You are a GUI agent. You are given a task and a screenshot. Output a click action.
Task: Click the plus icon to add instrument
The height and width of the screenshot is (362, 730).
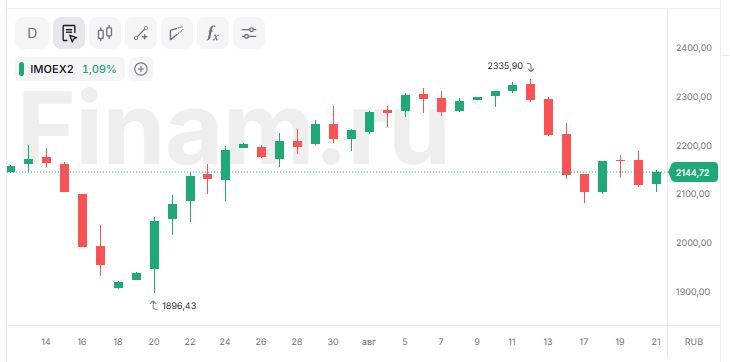click(141, 69)
